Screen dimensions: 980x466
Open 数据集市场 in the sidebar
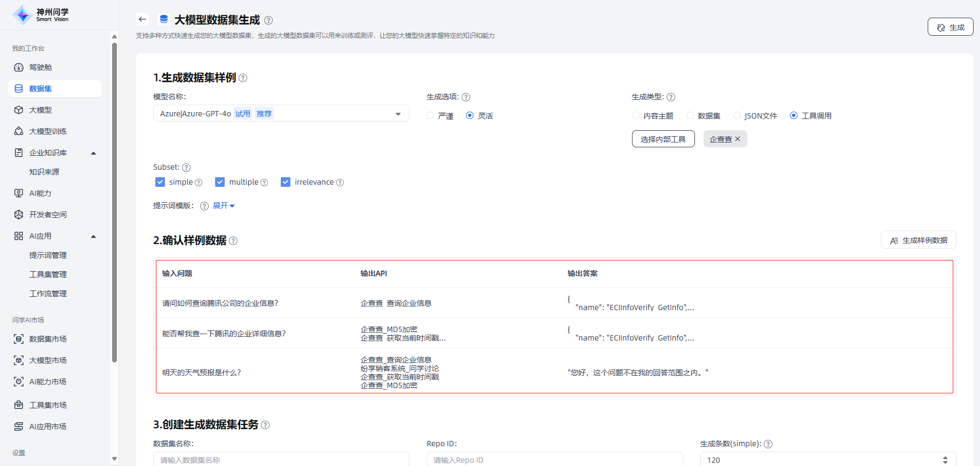[x=48, y=339]
